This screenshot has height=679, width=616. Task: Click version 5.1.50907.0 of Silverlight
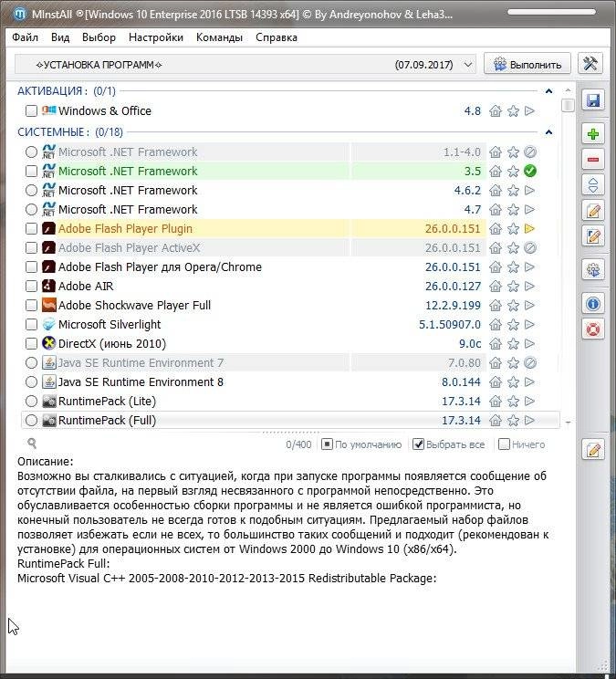449,324
